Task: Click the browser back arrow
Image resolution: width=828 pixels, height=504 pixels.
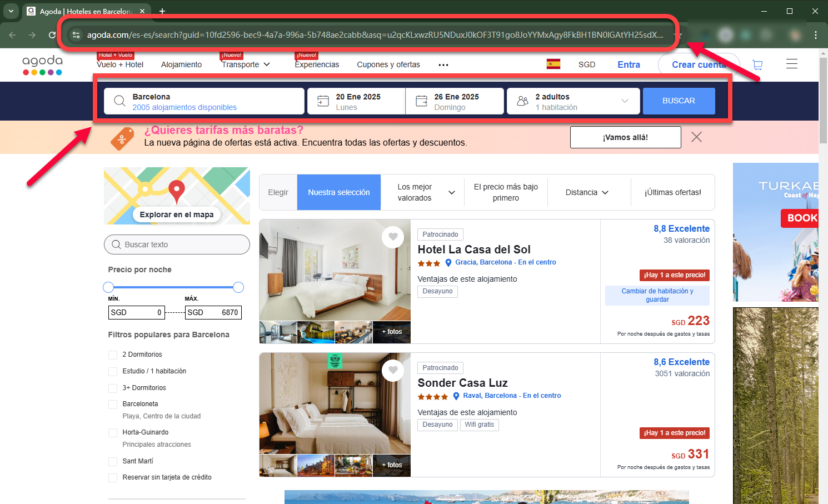Action: pyautogui.click(x=12, y=35)
